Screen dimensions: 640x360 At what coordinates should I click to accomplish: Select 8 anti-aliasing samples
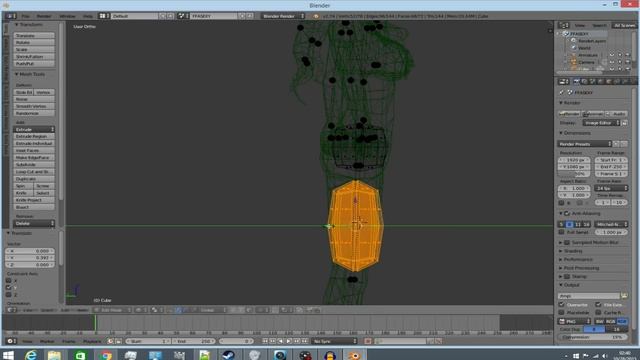coord(569,224)
